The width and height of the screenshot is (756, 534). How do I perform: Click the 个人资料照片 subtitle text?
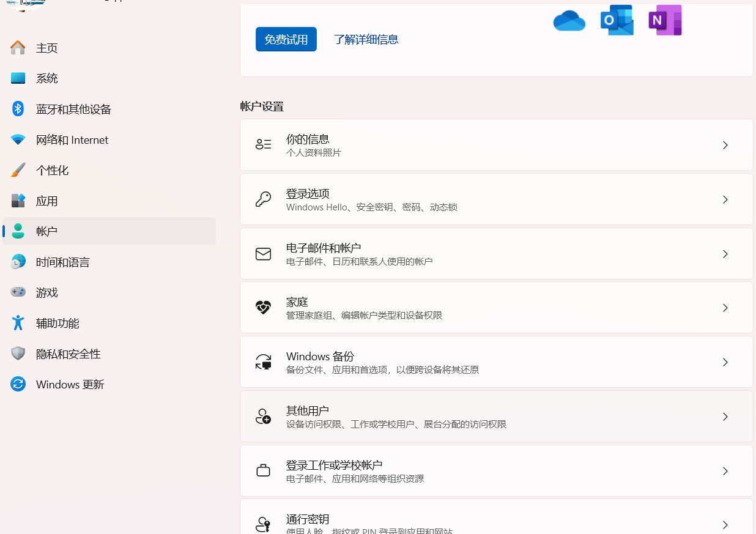[314, 153]
